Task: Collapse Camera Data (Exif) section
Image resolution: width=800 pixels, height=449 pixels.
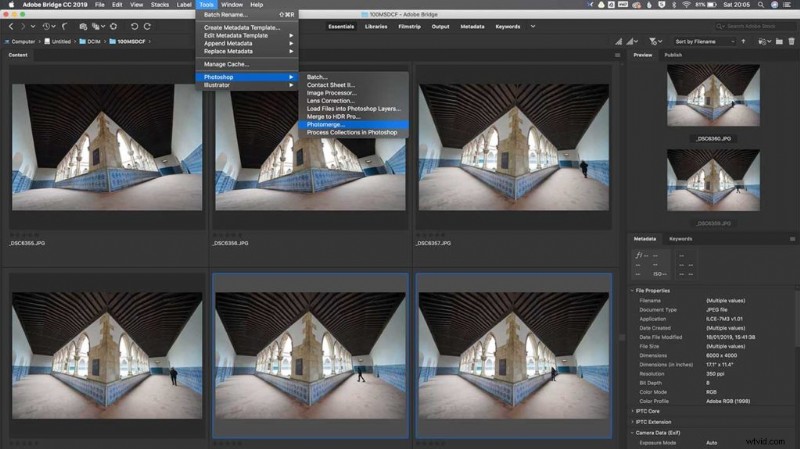Action: click(632, 433)
